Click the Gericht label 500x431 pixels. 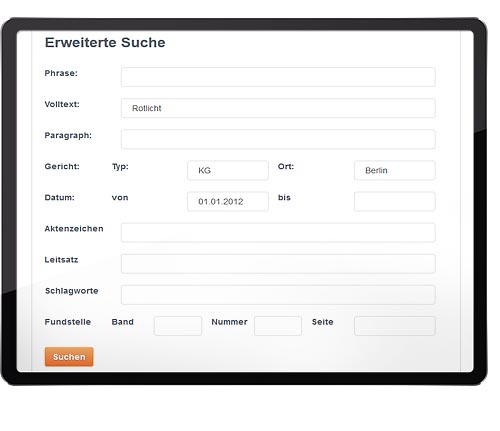pos(62,166)
